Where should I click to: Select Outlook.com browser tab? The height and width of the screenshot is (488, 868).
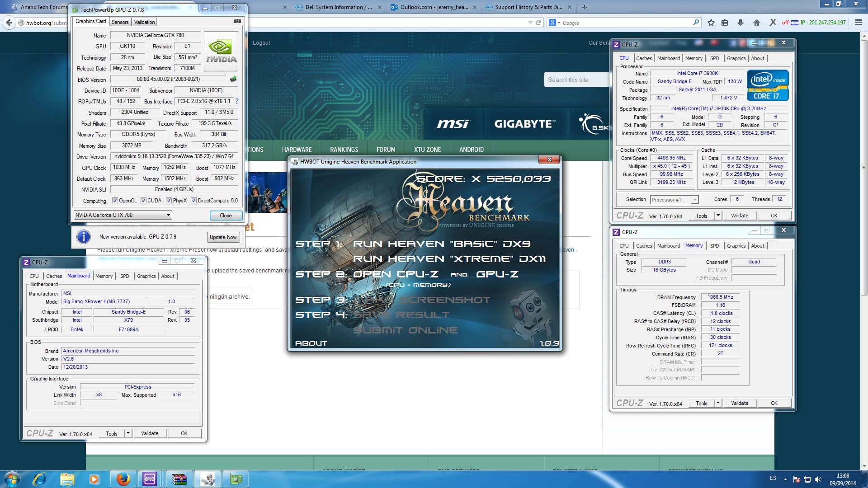(433, 7)
